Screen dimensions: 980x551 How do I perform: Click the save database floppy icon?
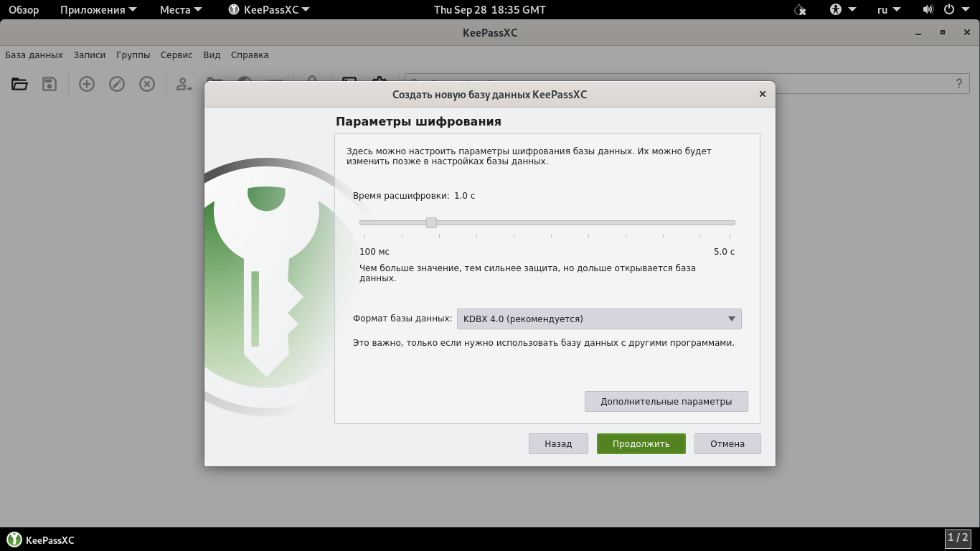click(50, 84)
